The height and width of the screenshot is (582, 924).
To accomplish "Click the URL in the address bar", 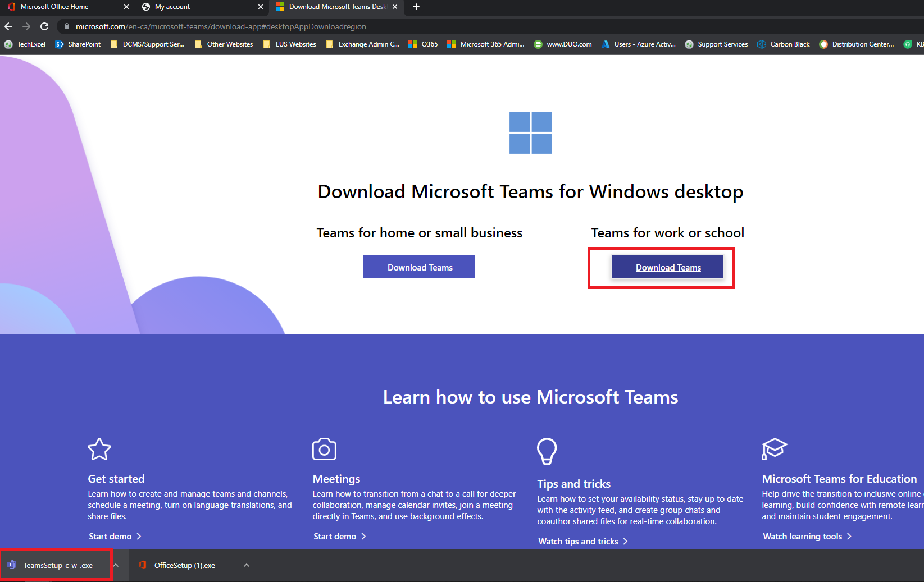I will [221, 26].
